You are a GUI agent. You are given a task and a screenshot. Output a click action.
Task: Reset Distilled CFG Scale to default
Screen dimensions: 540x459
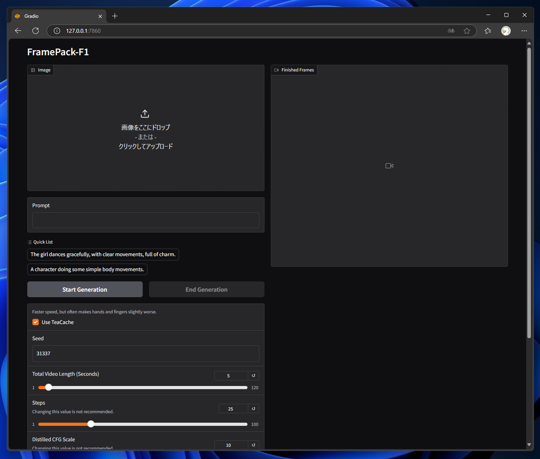253,445
